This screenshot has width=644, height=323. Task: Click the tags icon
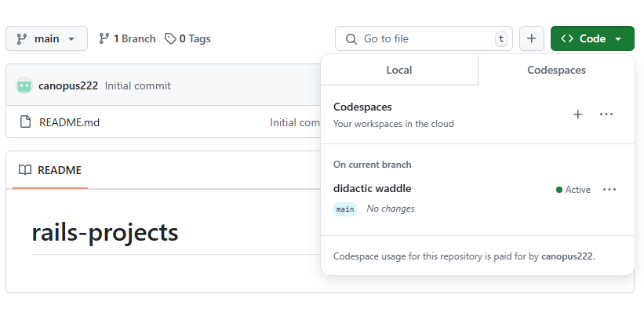coord(170,38)
